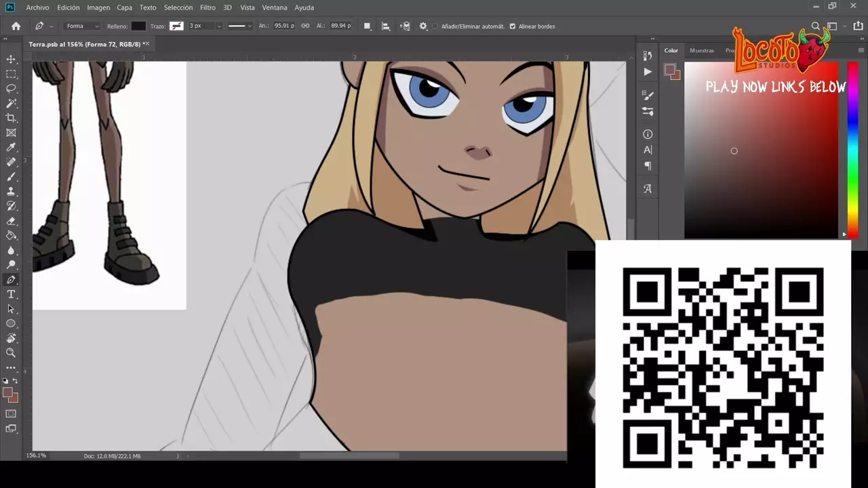This screenshot has height=488, width=868.
Task: Pick the Crop tool
Action: (x=11, y=119)
